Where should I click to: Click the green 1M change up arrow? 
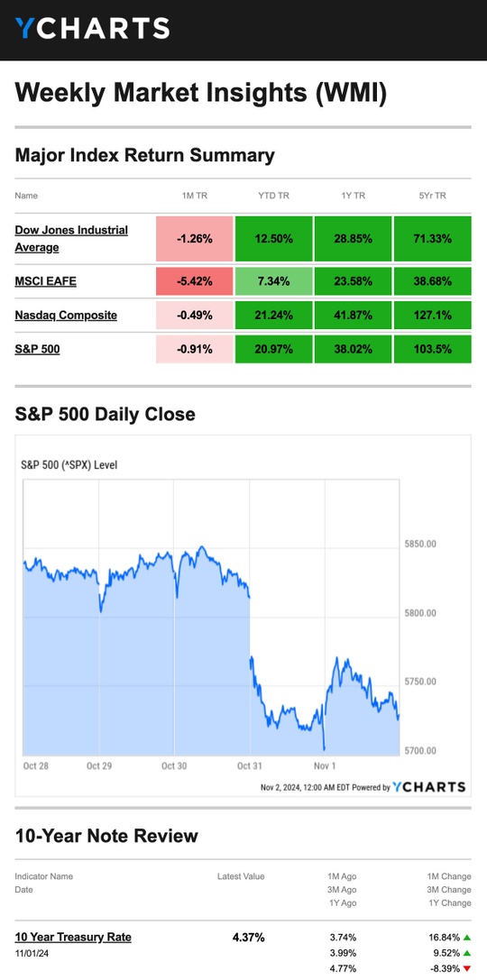[x=467, y=938]
